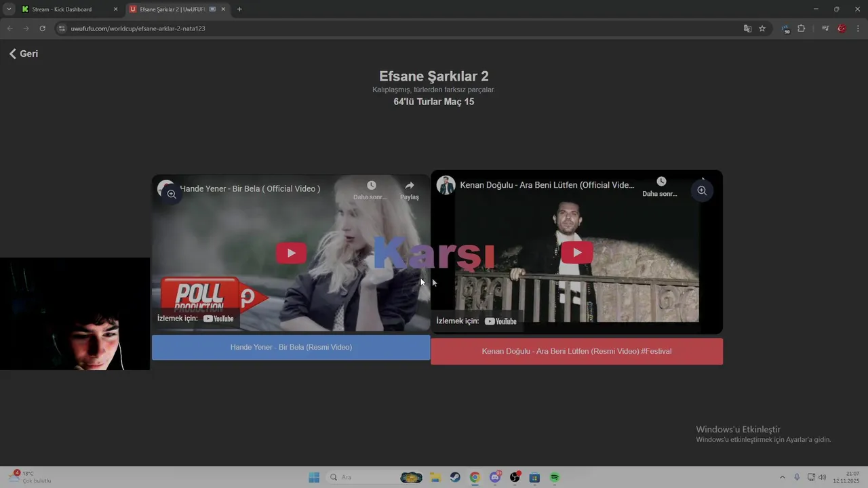Viewport: 868px width, 488px height.
Task: Open the Chrome profile avatar
Action: pyautogui.click(x=842, y=28)
